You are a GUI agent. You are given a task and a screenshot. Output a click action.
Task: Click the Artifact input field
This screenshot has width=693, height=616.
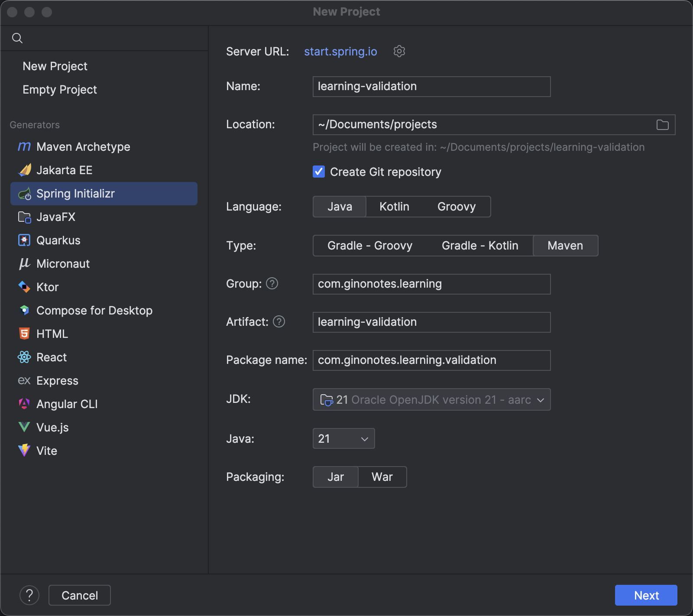click(432, 322)
